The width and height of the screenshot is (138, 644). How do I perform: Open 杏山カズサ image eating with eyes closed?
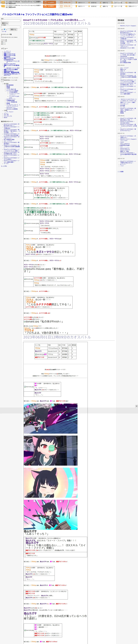[x=51, y=483]
